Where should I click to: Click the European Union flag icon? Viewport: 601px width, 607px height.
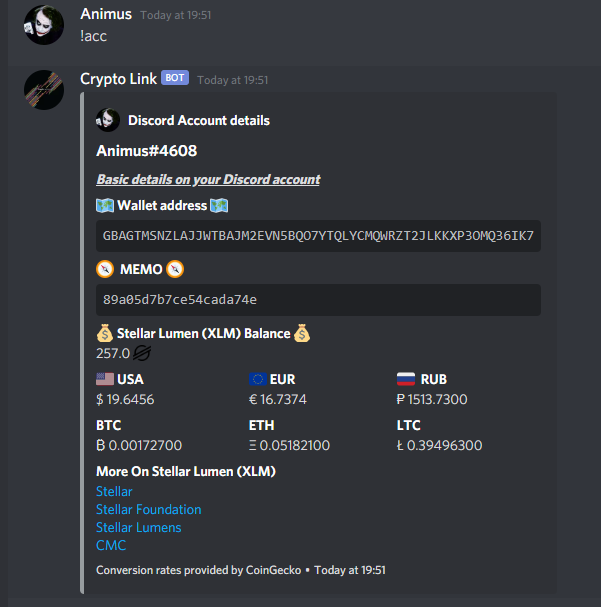tap(258, 379)
